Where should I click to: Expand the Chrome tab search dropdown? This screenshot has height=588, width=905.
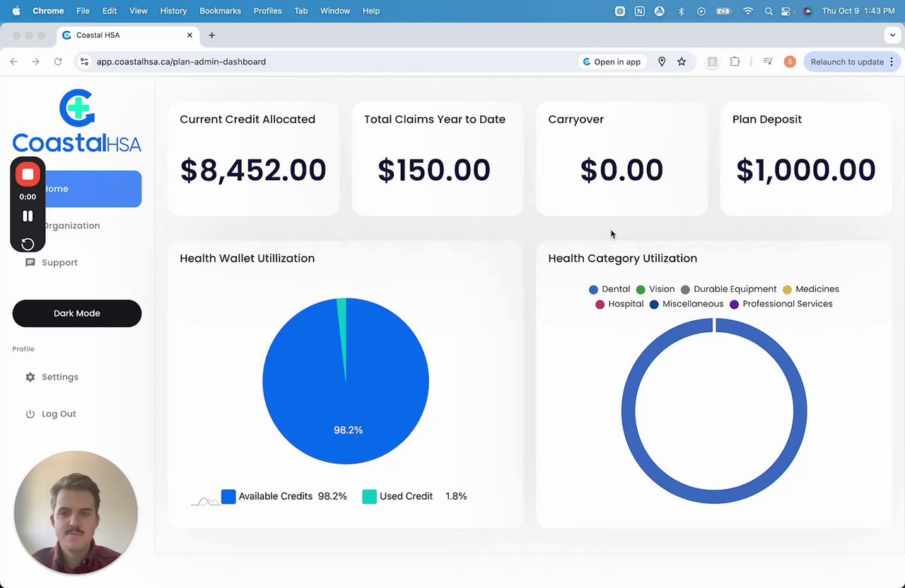coord(892,35)
